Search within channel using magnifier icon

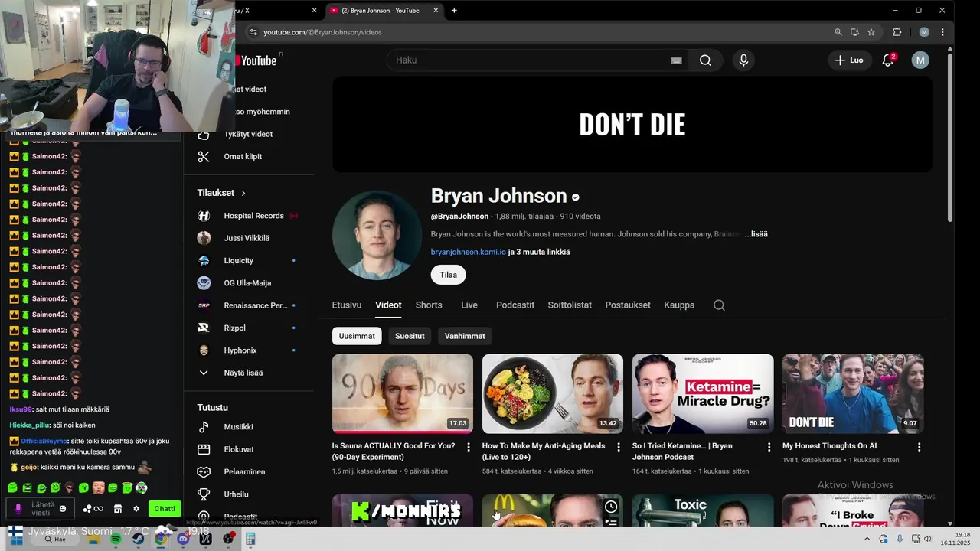[x=719, y=305]
